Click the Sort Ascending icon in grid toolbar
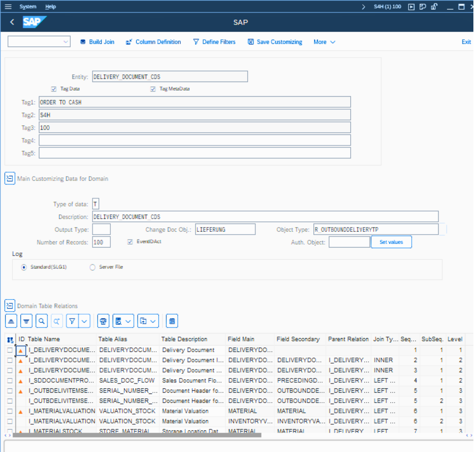This screenshot has height=452, width=476. (x=11, y=321)
